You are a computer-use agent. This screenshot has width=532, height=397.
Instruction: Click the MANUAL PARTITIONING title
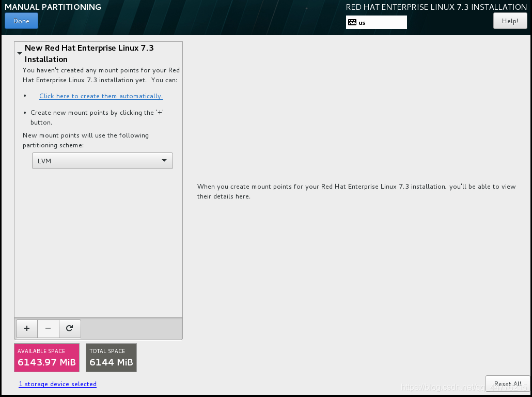(53, 7)
